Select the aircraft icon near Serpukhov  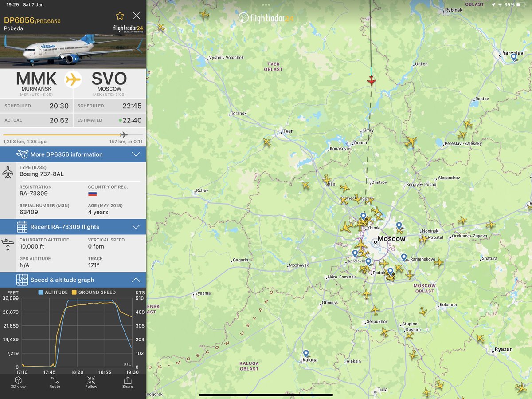click(375, 310)
